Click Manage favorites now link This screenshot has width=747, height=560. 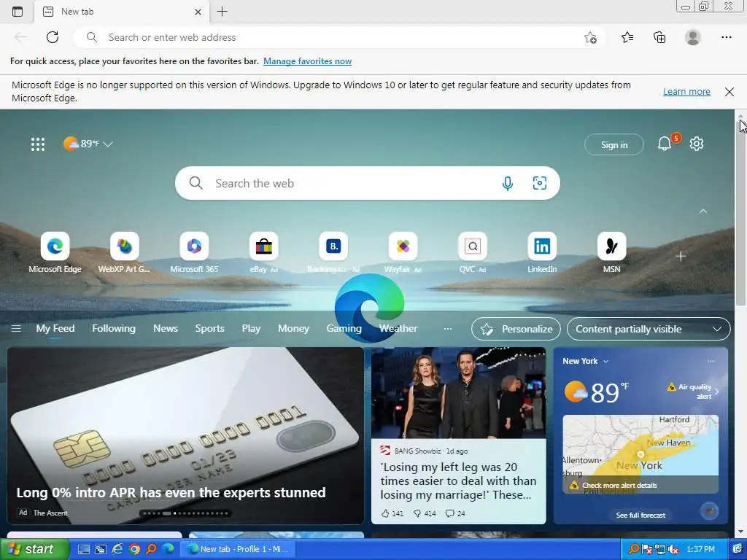pyautogui.click(x=307, y=61)
